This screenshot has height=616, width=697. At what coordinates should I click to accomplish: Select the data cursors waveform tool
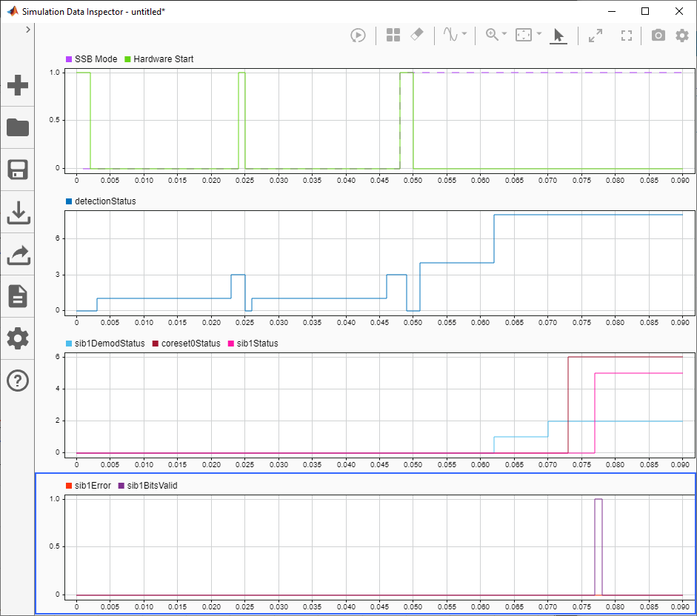tap(450, 35)
